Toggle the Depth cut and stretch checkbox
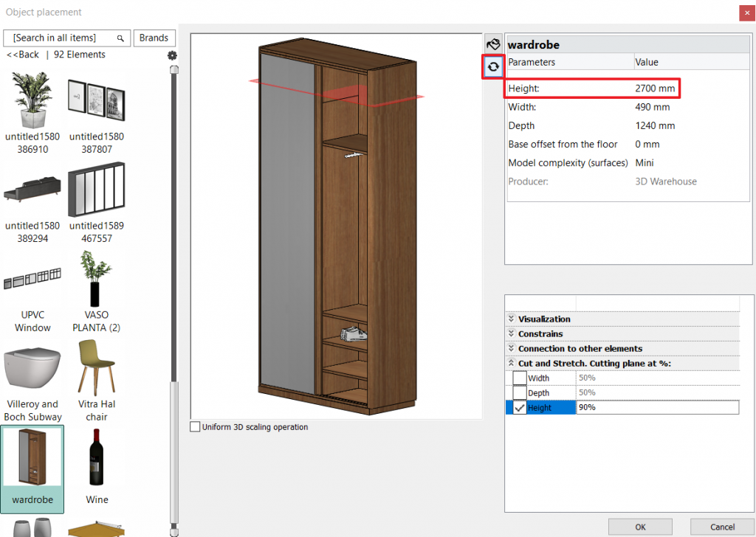Image resolution: width=756 pixels, height=537 pixels. tap(520, 393)
